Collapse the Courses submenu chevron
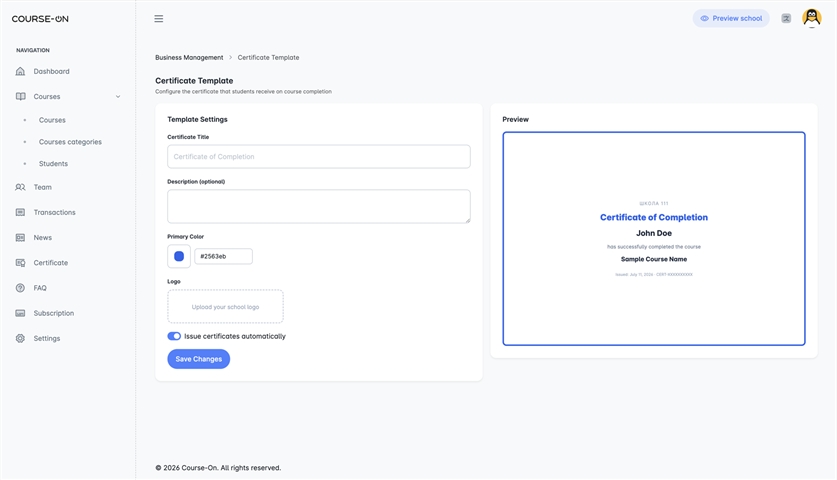This screenshot has width=837, height=480. 118,97
